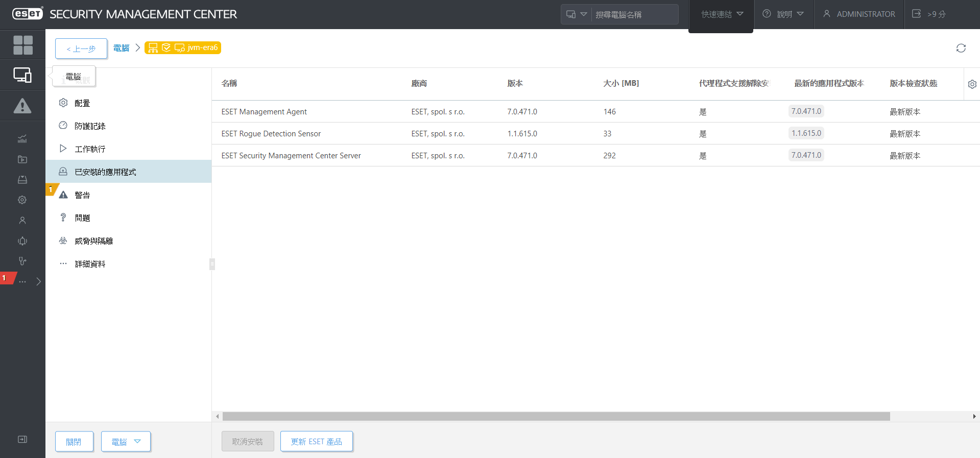This screenshot has height=458, width=980.
Task: Click the side panel collapse handle
Action: pos(212,264)
